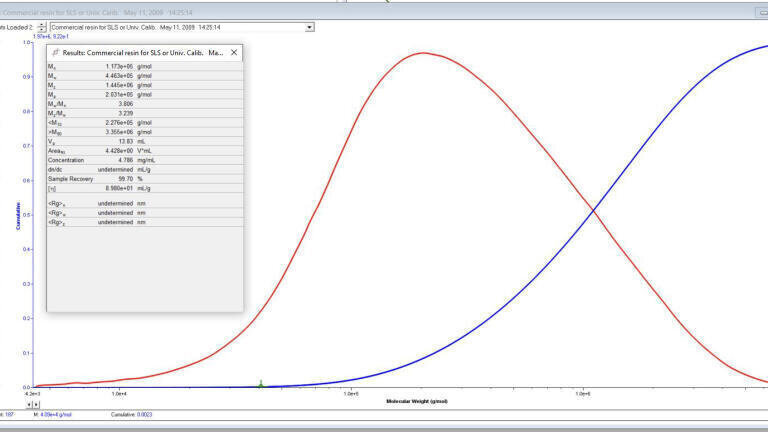
Task: Click the right arrow below the x-axis
Action: (x=36, y=405)
